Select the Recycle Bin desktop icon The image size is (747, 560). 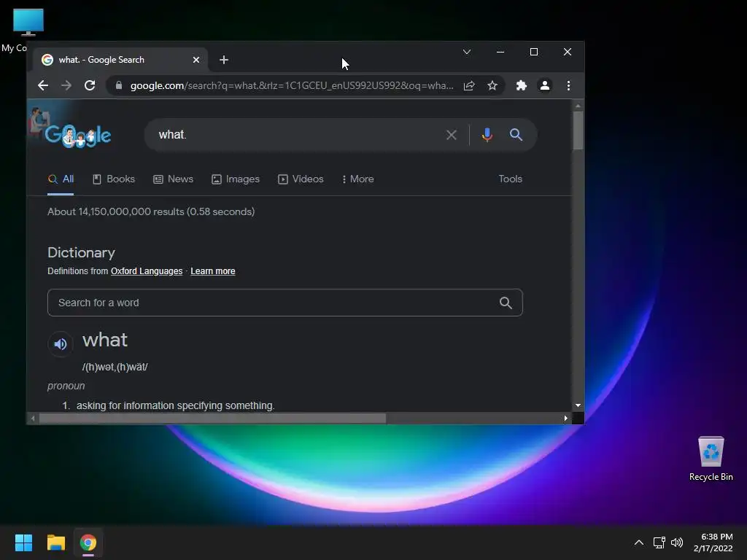711,459
